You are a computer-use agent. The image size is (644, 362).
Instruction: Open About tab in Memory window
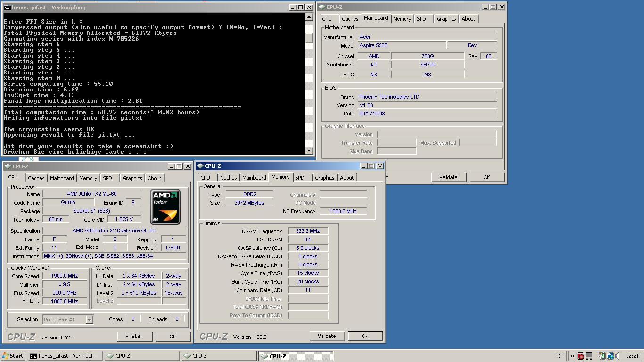[x=347, y=178]
